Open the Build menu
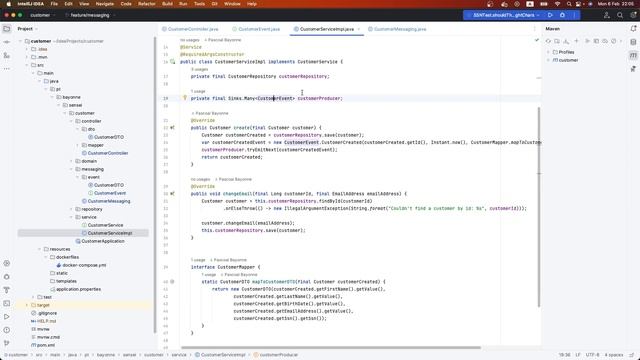The height and width of the screenshot is (360, 640). point(167,4)
